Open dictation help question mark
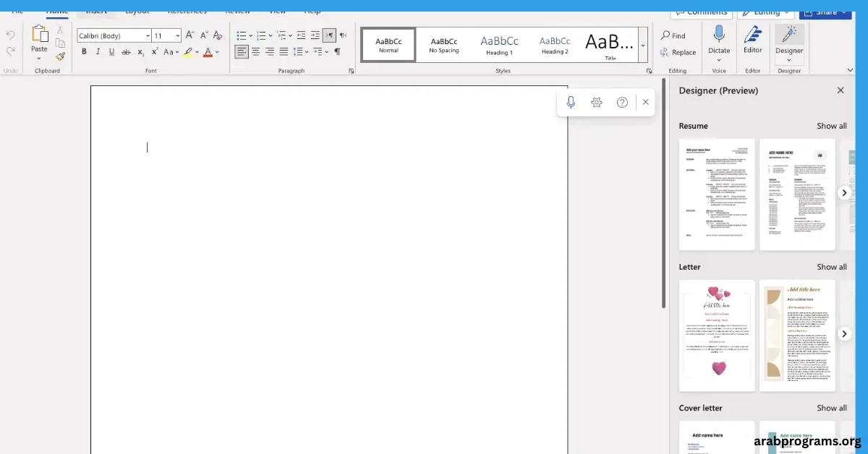868x454 pixels. pos(622,103)
